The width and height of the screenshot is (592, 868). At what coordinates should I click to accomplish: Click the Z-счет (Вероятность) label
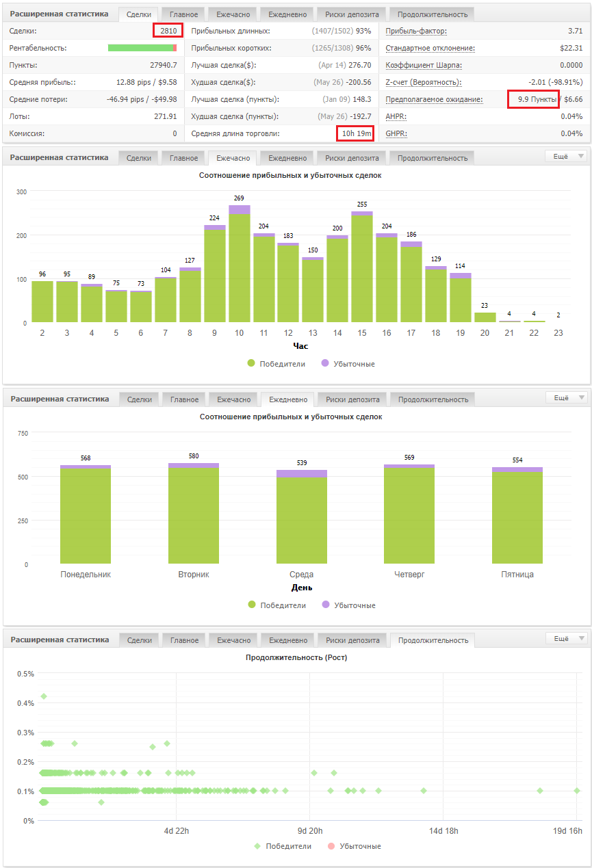click(x=423, y=82)
